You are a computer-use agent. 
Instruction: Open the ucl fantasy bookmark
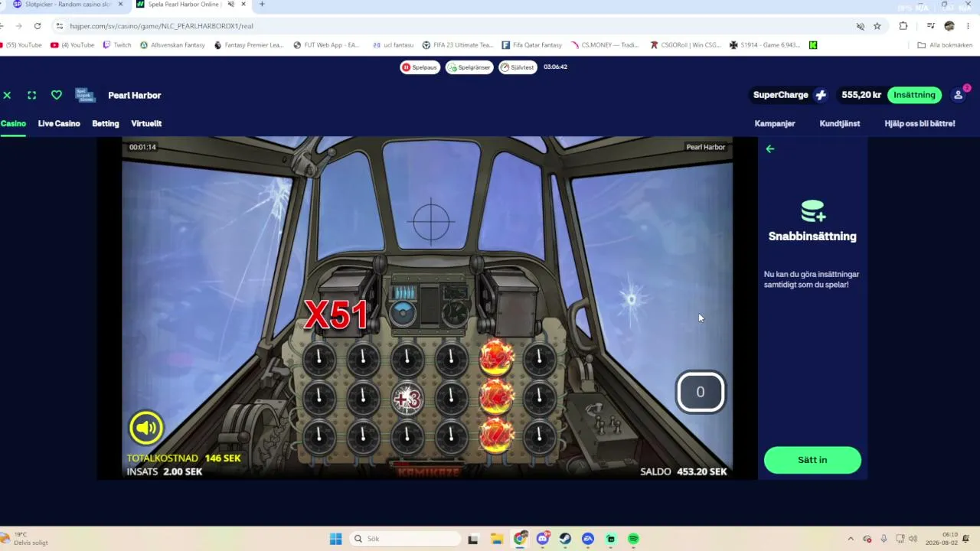[x=394, y=45]
